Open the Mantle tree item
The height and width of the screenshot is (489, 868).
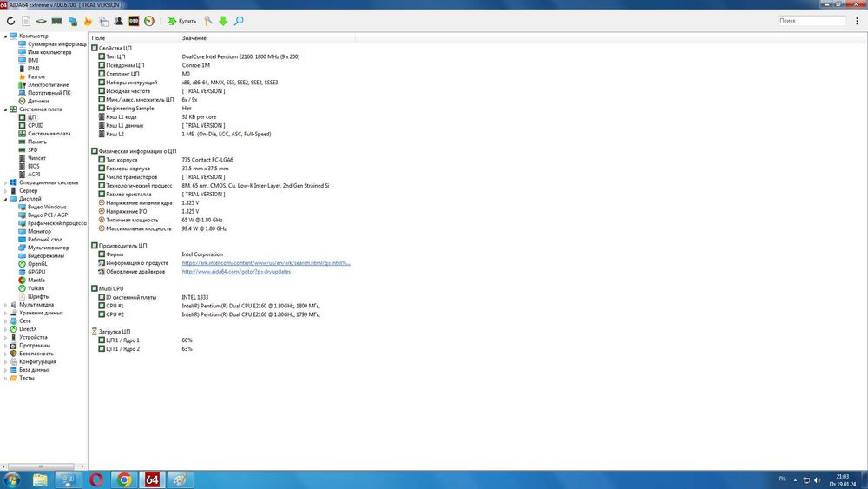coord(36,281)
